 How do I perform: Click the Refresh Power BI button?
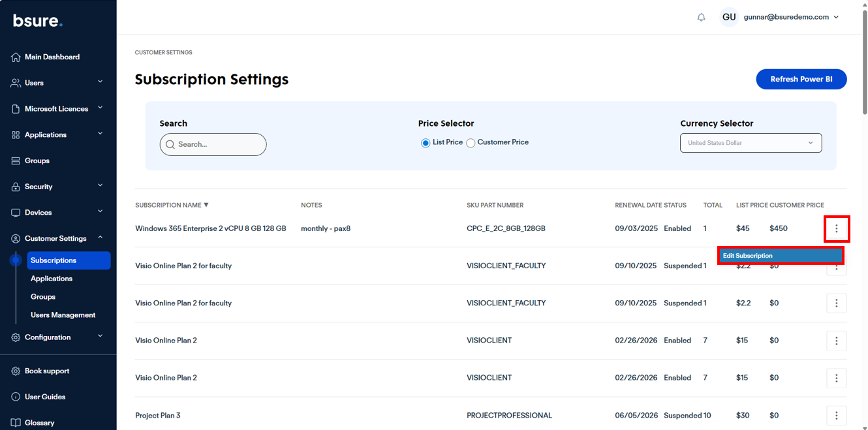[x=801, y=79]
